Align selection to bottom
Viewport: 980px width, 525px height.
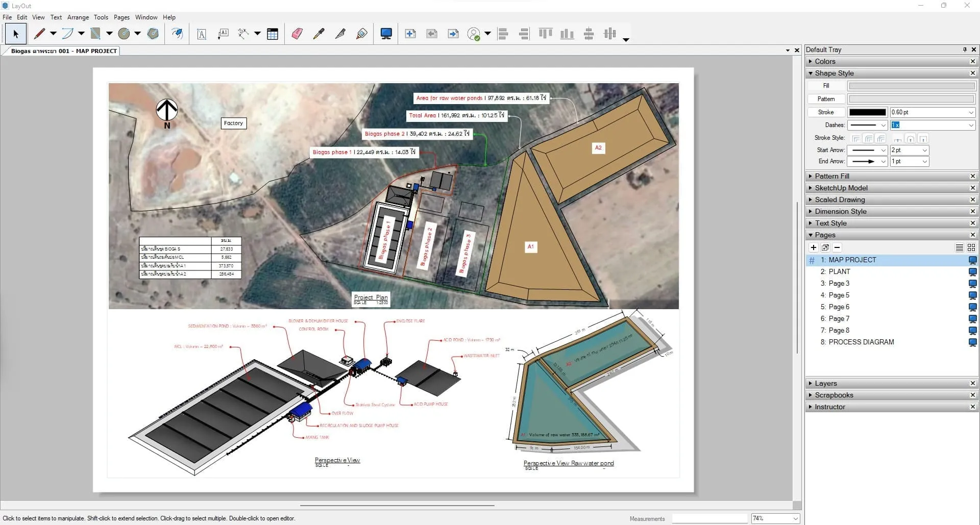coord(567,34)
